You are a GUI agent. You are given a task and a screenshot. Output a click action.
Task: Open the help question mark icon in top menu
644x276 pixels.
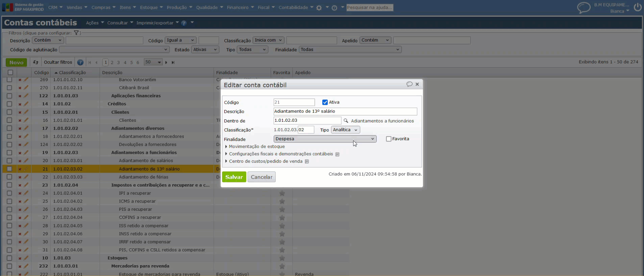click(x=335, y=8)
